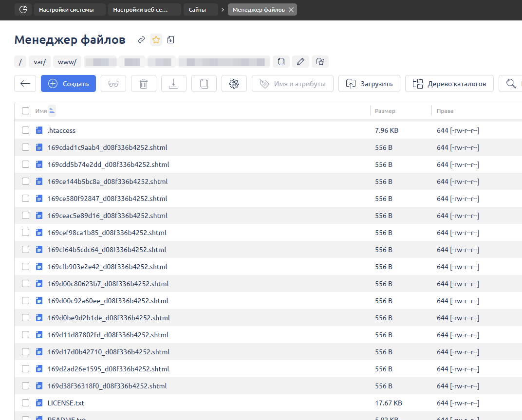Click the download icon in toolbar

coord(174,84)
